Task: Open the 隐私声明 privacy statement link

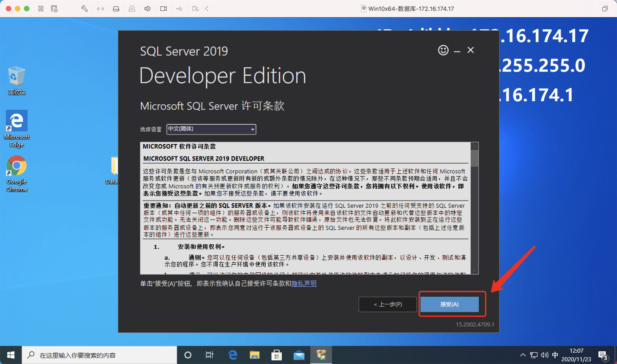Action: pos(304,284)
